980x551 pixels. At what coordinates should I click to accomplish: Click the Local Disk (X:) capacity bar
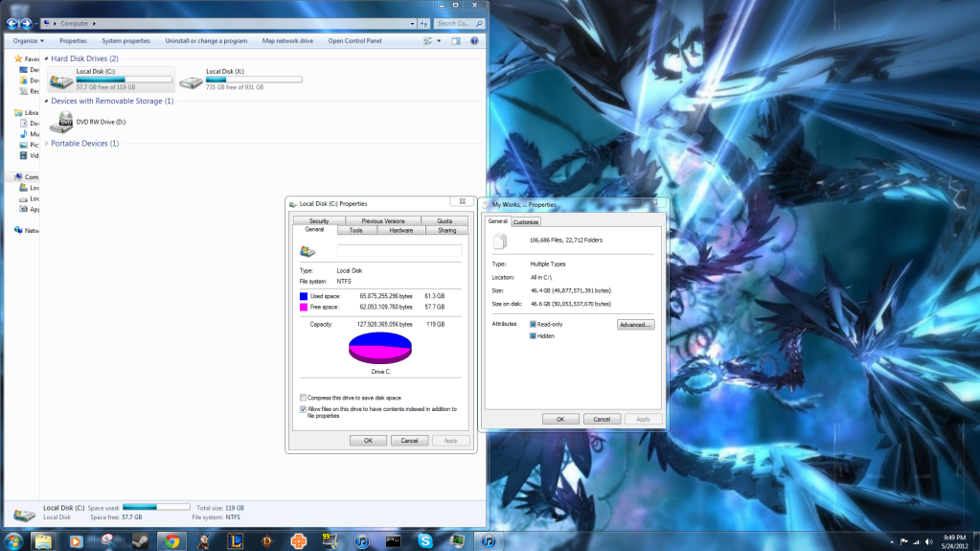[x=254, y=80]
